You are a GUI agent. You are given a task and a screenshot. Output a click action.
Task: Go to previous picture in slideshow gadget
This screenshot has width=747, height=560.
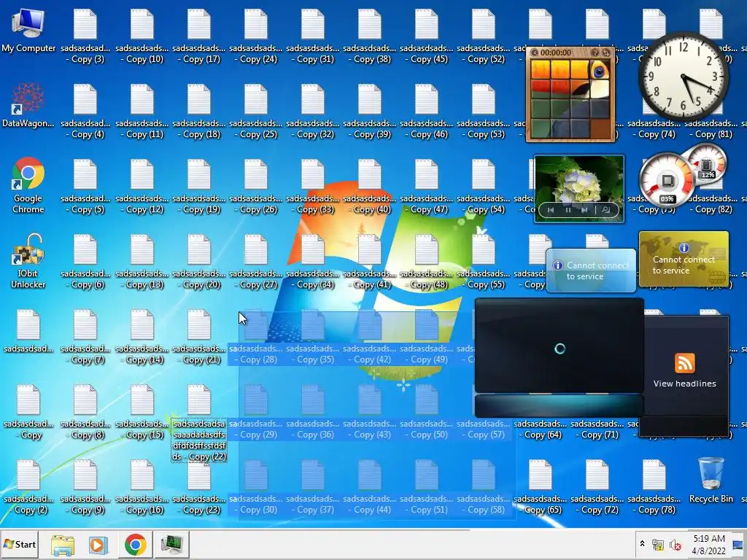[551, 210]
